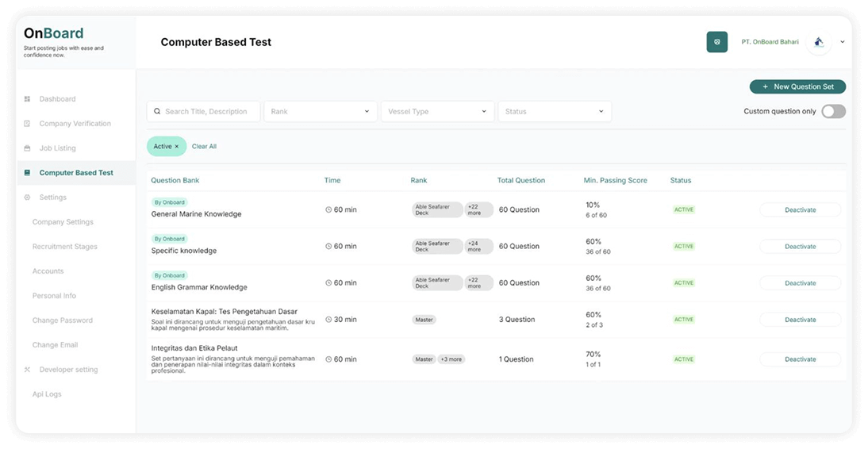Click the Developer setting tools icon
Image resolution: width=868 pixels, height=449 pixels.
point(27,370)
